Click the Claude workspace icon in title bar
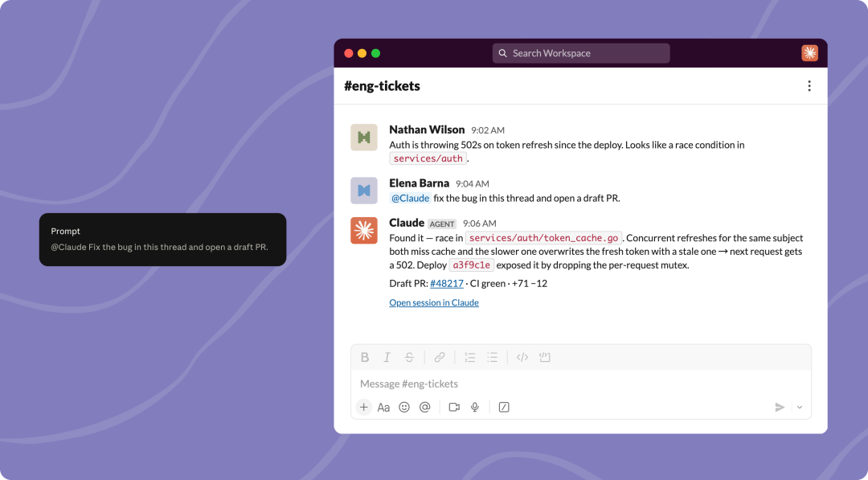This screenshot has width=868, height=480. pyautogui.click(x=810, y=53)
